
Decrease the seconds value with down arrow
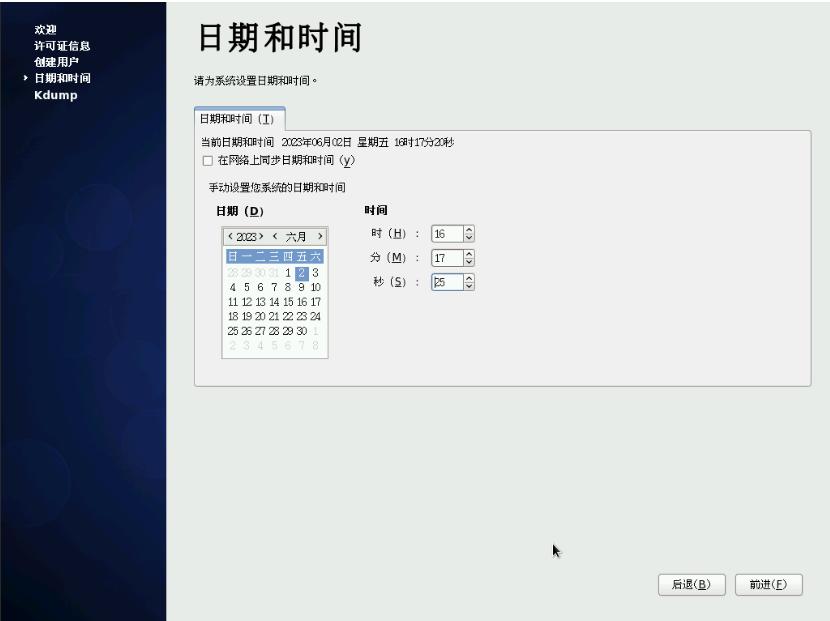pyautogui.click(x=467, y=287)
